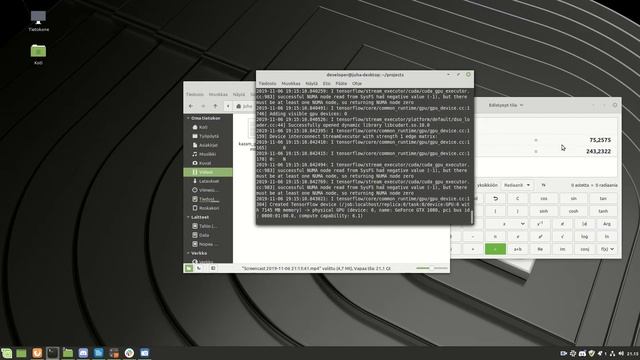Image resolution: width=640 pixels, height=360 pixels.
Task: Select Työpöytä in the sidebar
Action: tap(208, 136)
